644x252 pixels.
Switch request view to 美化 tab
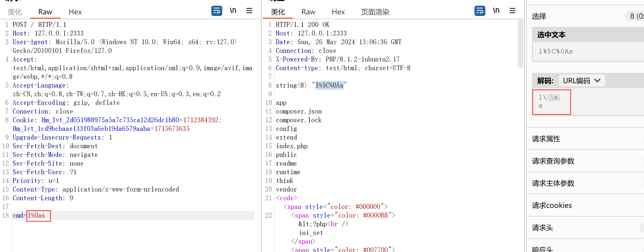15,12
